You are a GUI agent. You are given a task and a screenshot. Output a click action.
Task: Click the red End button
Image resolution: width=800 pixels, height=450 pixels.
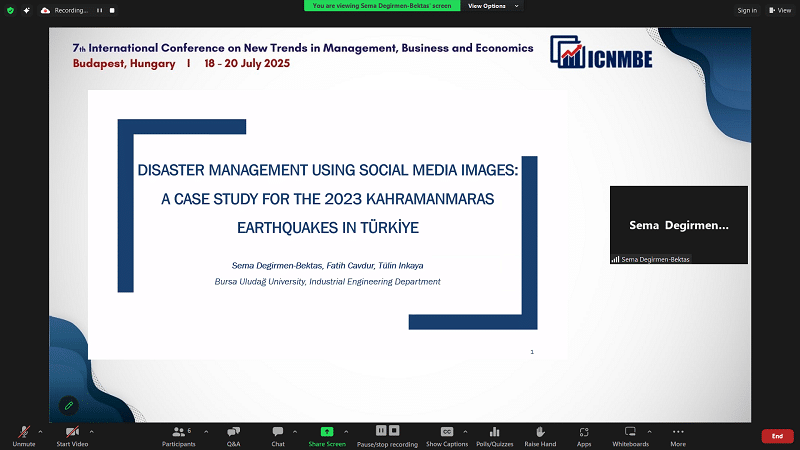[x=777, y=436]
